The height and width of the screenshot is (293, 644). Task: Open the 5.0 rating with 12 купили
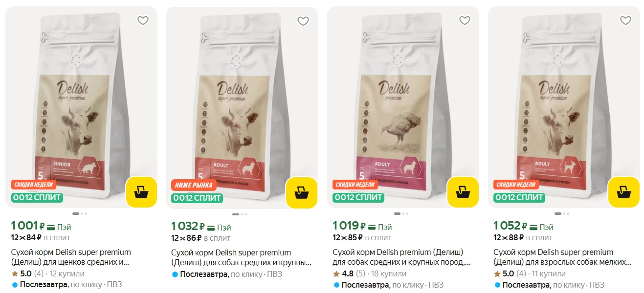pyautogui.click(x=47, y=273)
